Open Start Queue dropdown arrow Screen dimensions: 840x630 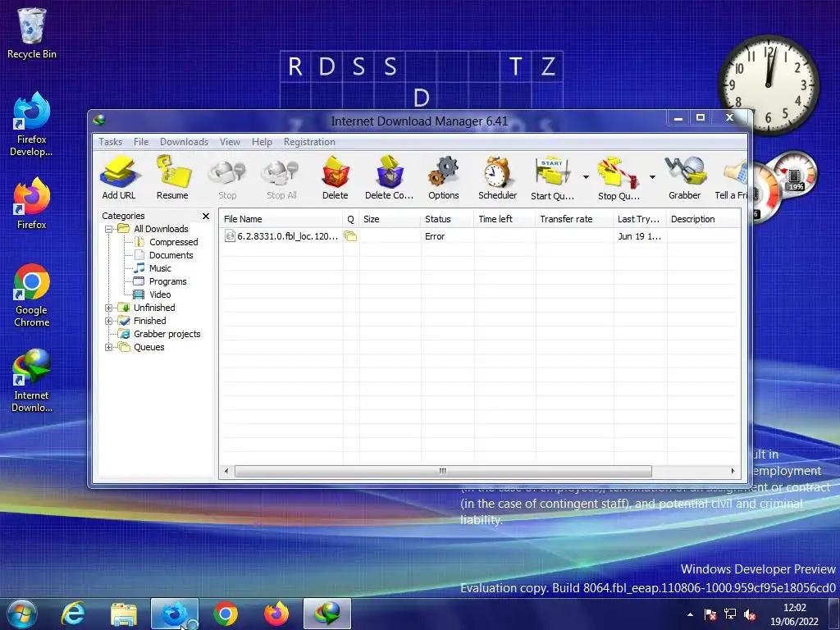[586, 177]
